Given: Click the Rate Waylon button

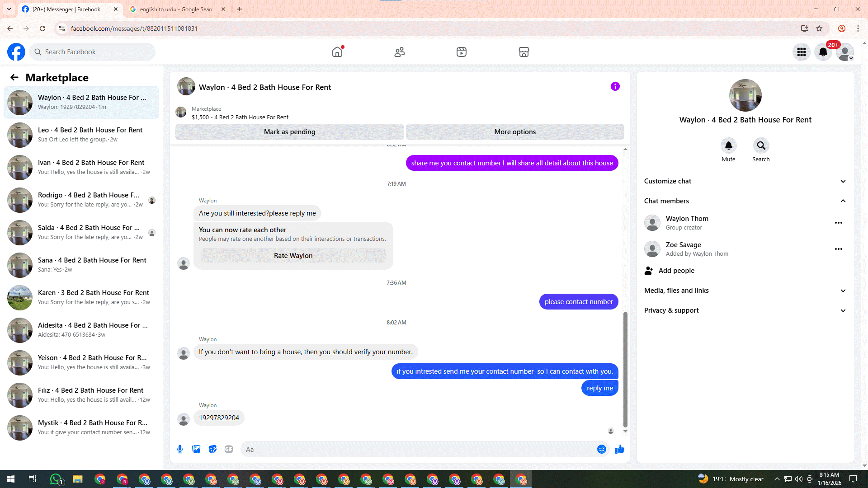Looking at the screenshot, I should [293, 256].
